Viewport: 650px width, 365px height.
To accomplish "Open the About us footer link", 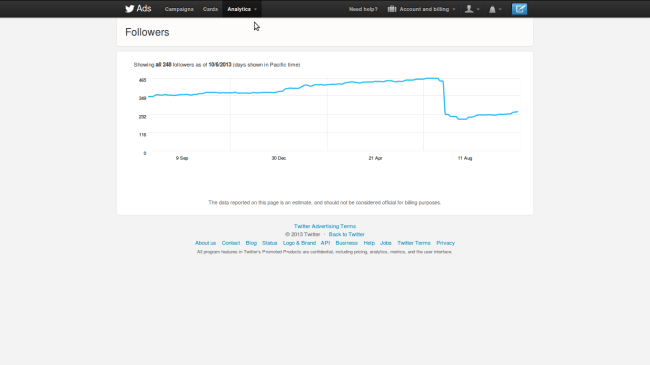I will [206, 243].
